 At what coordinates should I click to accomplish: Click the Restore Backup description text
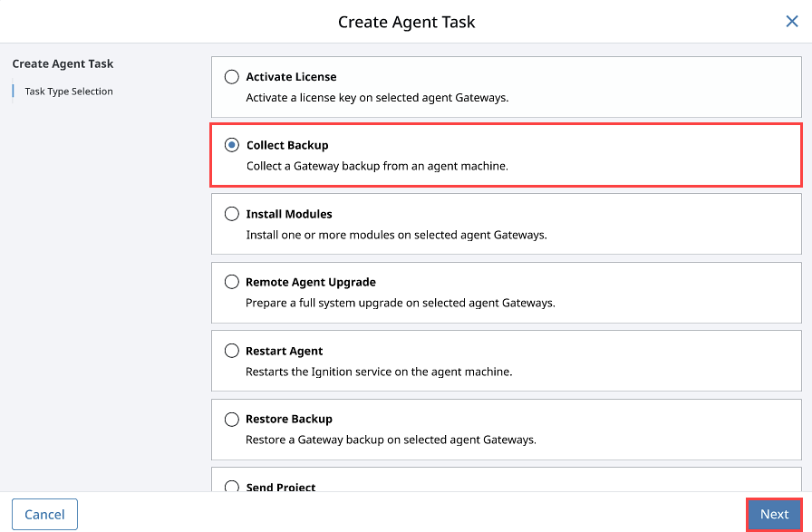tap(391, 440)
